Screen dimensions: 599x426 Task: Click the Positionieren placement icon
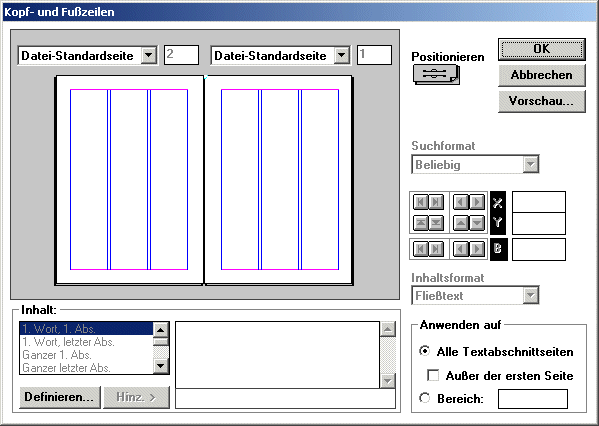(436, 75)
